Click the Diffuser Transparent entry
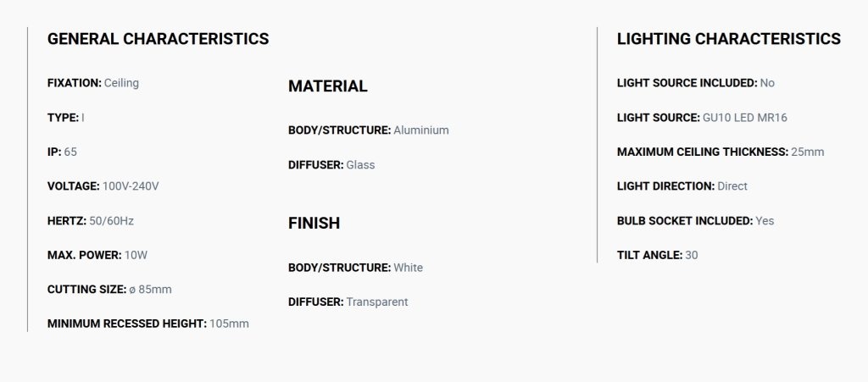This screenshot has width=868, height=382. [348, 302]
